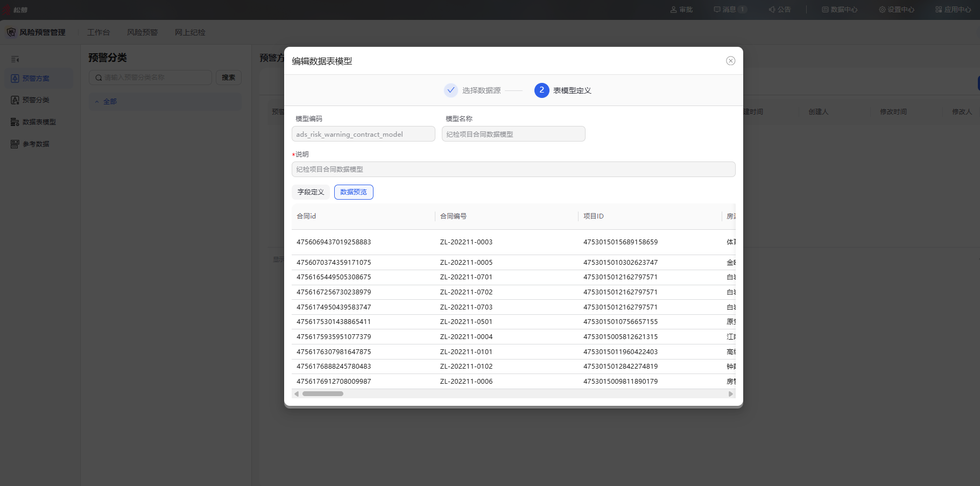This screenshot has width=980, height=486.
Task: Open 消息 notifications icon in header
Action: click(717, 10)
